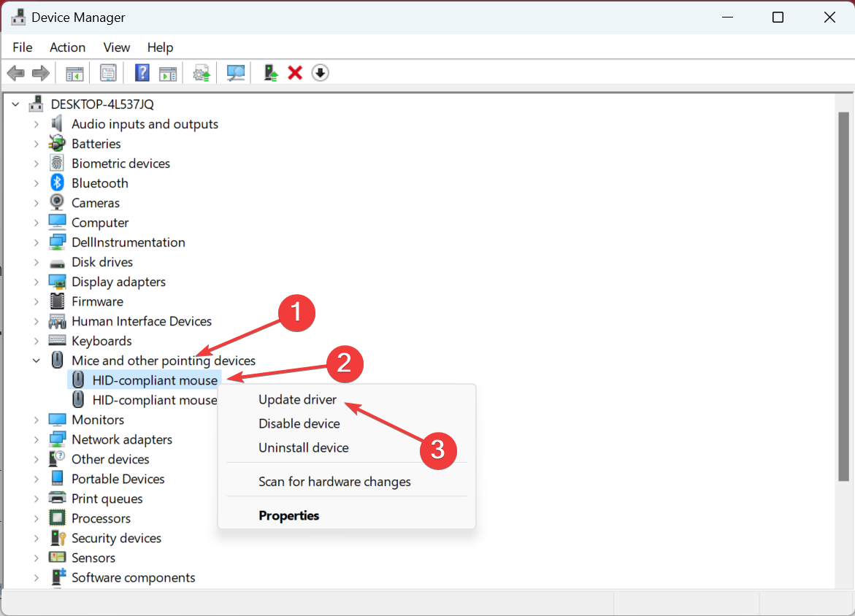
Task: Expand the Network adapters category
Action: point(36,439)
